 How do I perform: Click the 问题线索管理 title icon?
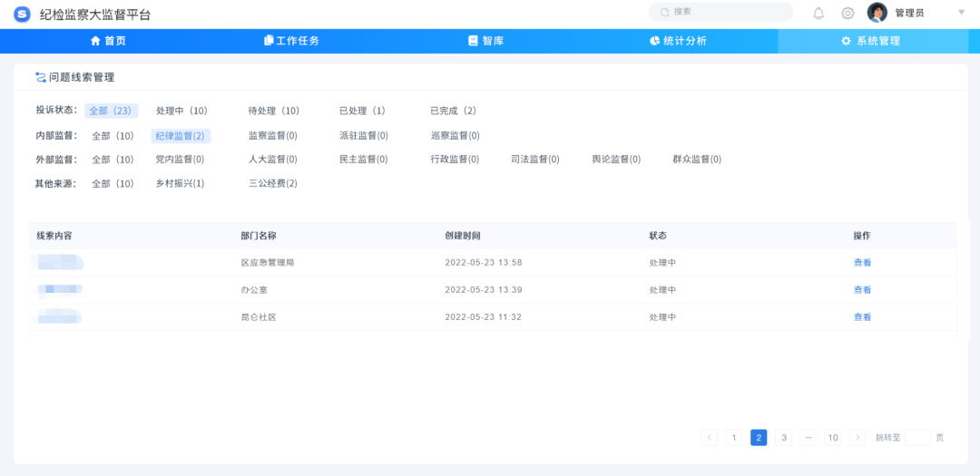click(41, 77)
